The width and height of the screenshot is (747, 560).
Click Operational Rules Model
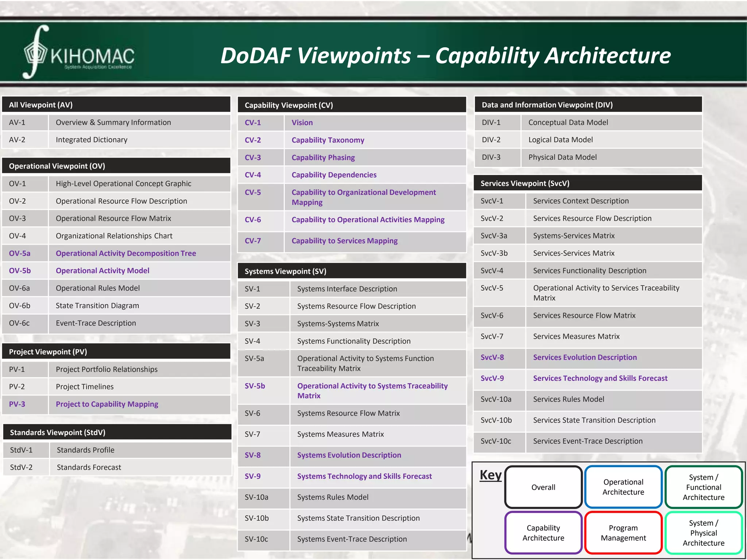point(98,288)
